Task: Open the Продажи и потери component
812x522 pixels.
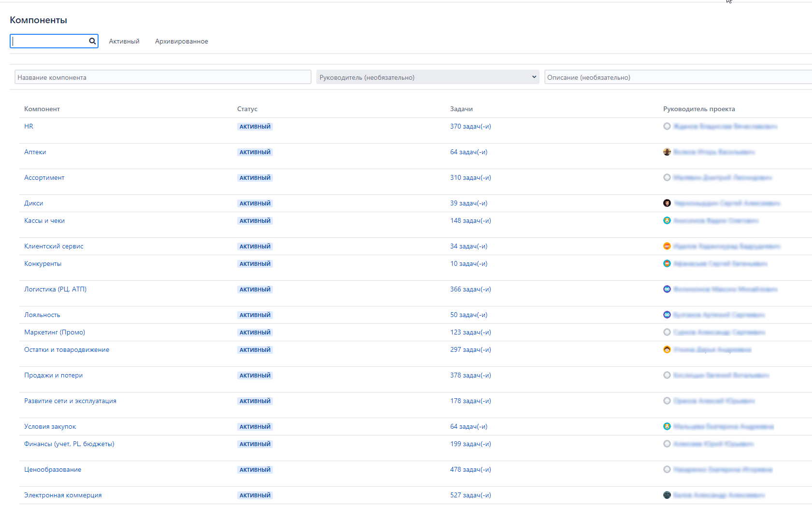Action: tap(54, 375)
